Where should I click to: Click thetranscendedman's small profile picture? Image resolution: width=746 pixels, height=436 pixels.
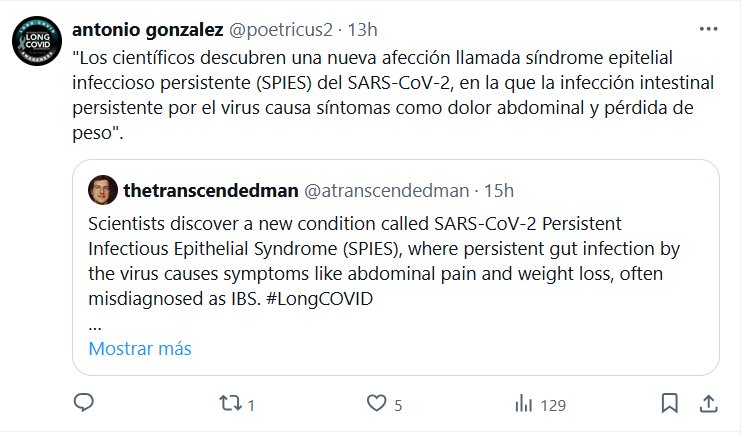[x=102, y=189]
